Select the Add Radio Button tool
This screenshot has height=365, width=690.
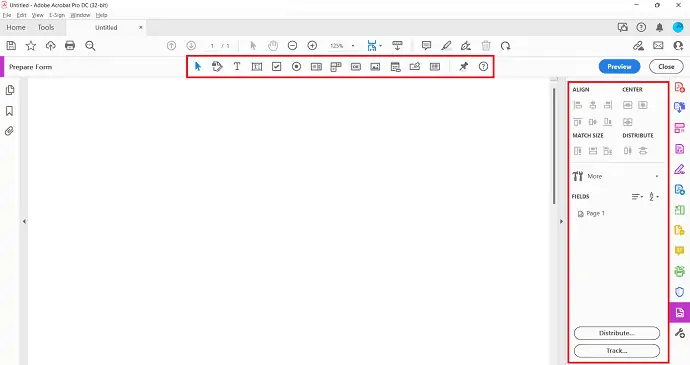pyautogui.click(x=296, y=67)
